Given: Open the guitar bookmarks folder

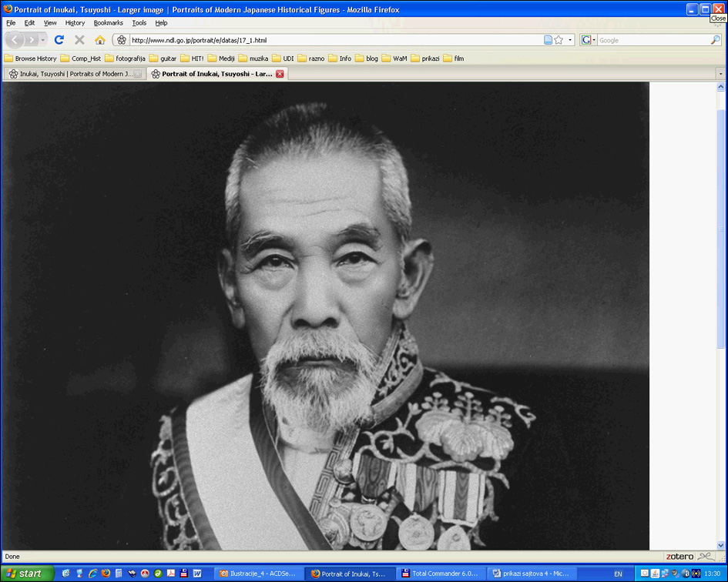Looking at the screenshot, I should click(163, 59).
